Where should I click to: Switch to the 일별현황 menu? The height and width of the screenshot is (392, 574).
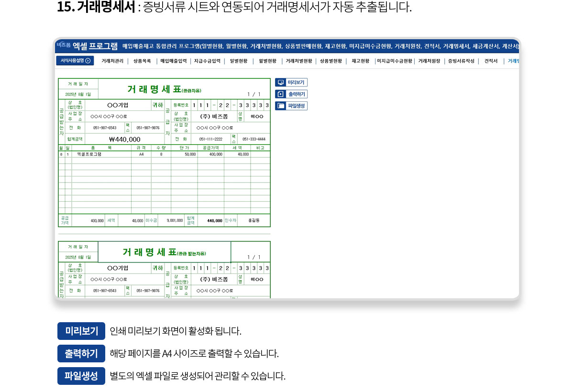[x=239, y=61]
